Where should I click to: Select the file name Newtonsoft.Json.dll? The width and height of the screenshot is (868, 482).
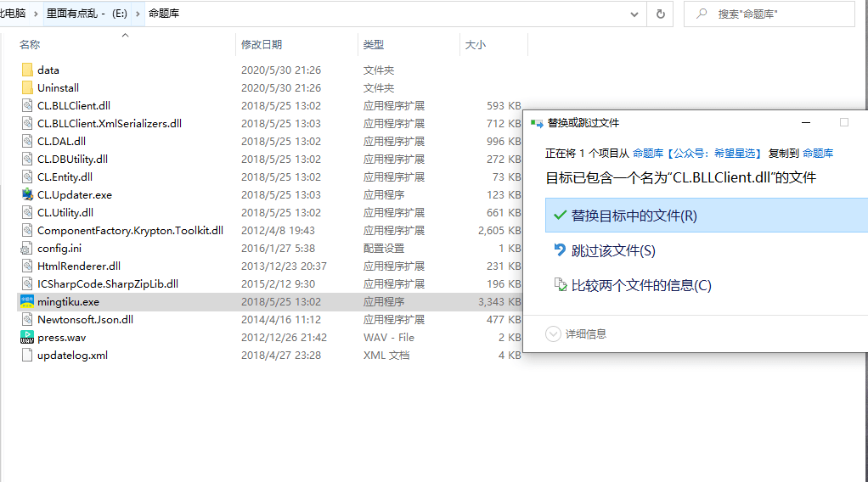[85, 319]
